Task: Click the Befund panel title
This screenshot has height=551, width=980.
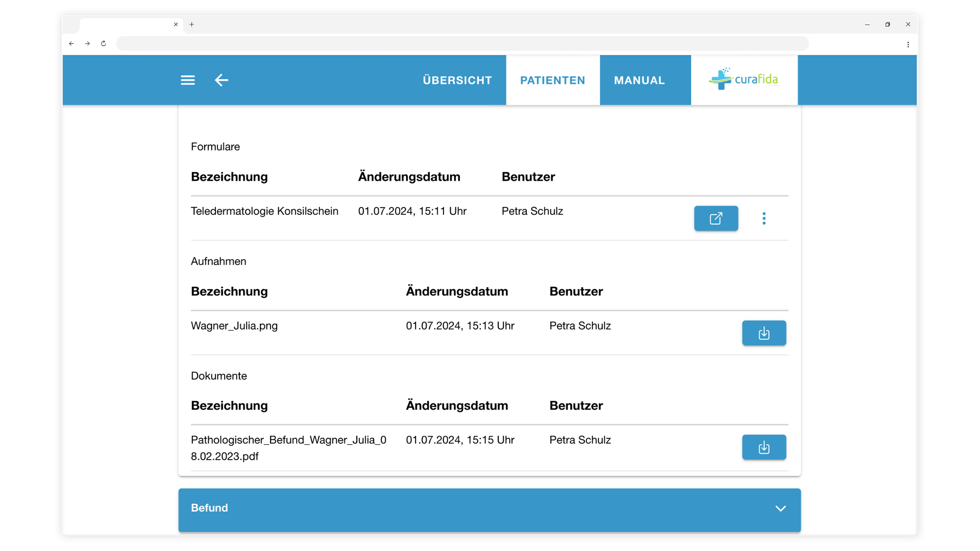Action: tap(209, 508)
